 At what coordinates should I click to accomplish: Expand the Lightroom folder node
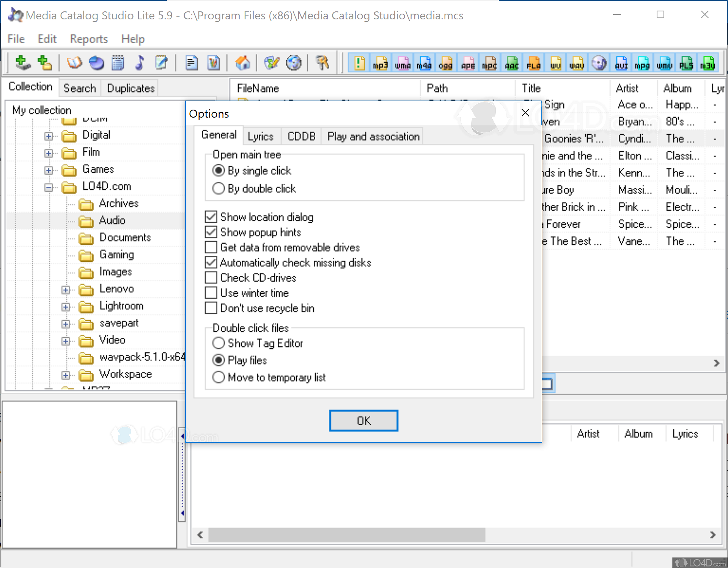coord(65,307)
